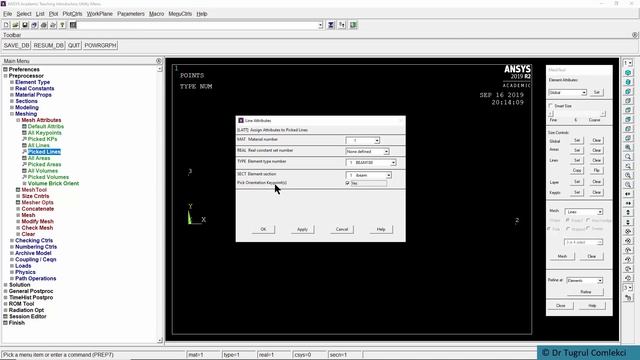The width and height of the screenshot is (640, 360).
Task: Open the Parameters menu
Action: [x=131, y=13]
